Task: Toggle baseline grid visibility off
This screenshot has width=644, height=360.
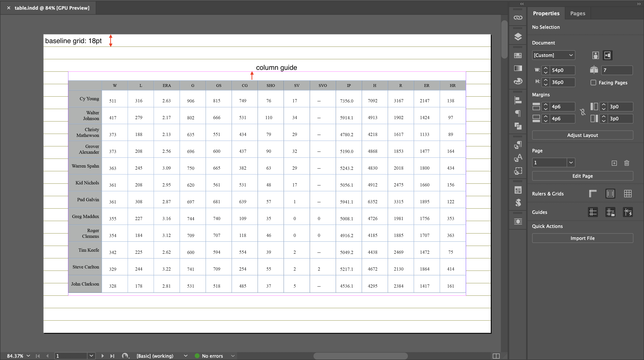Action: 610,194
